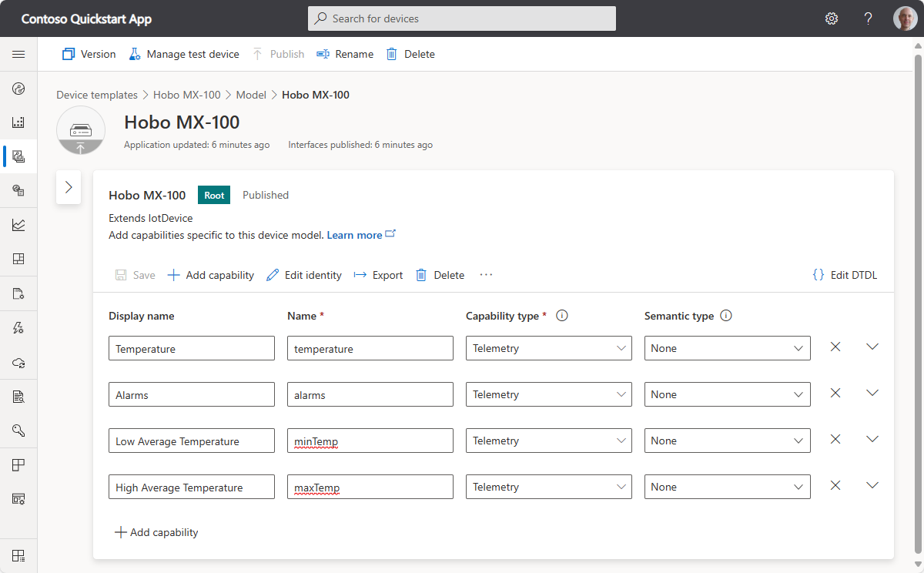Click info icon beside Semantic type
Image resolution: width=924 pixels, height=573 pixels.
tap(725, 316)
